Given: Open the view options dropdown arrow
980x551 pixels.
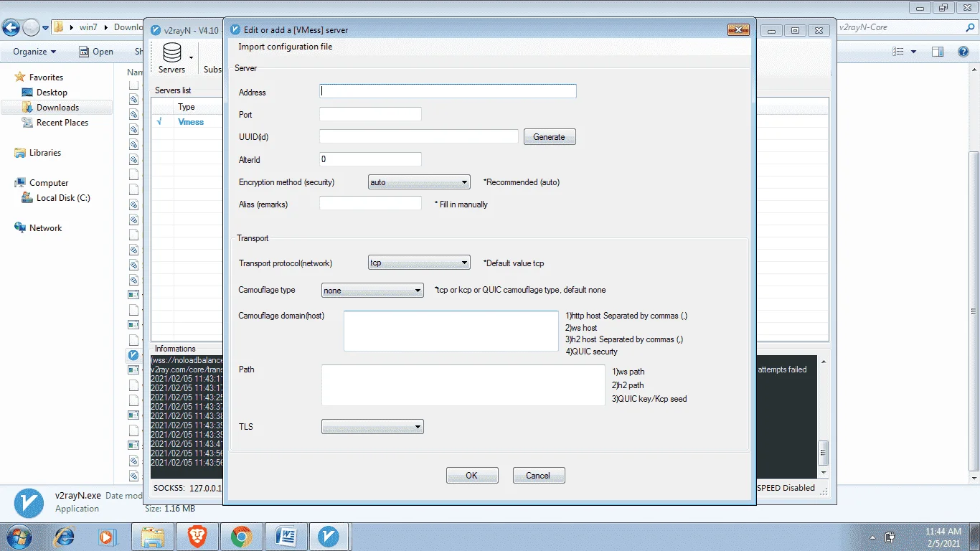Looking at the screenshot, I should point(913,52).
